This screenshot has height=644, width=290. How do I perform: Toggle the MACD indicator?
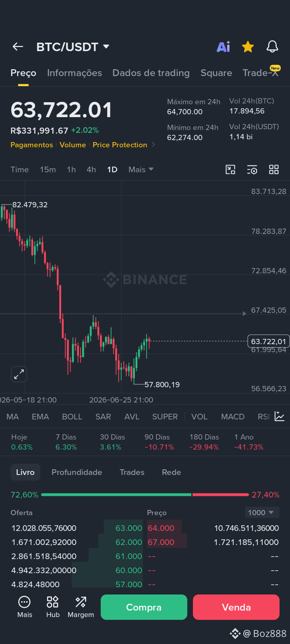pos(233,417)
